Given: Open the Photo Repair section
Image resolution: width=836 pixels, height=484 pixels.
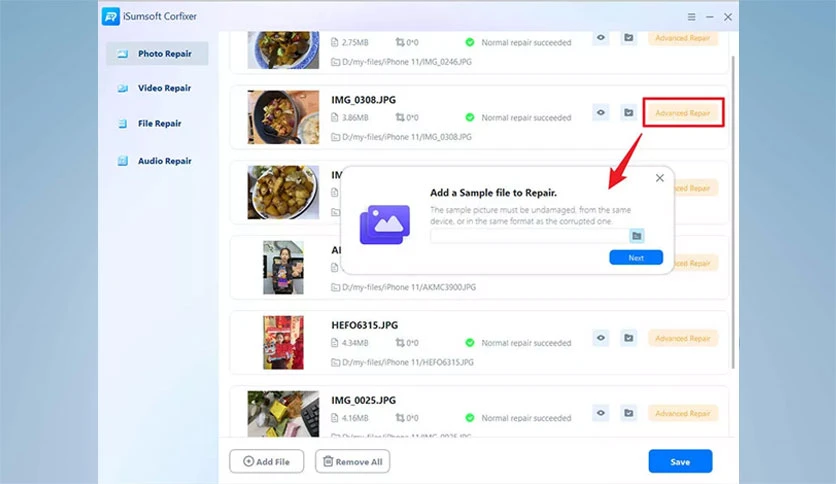Looking at the screenshot, I should [x=157, y=53].
